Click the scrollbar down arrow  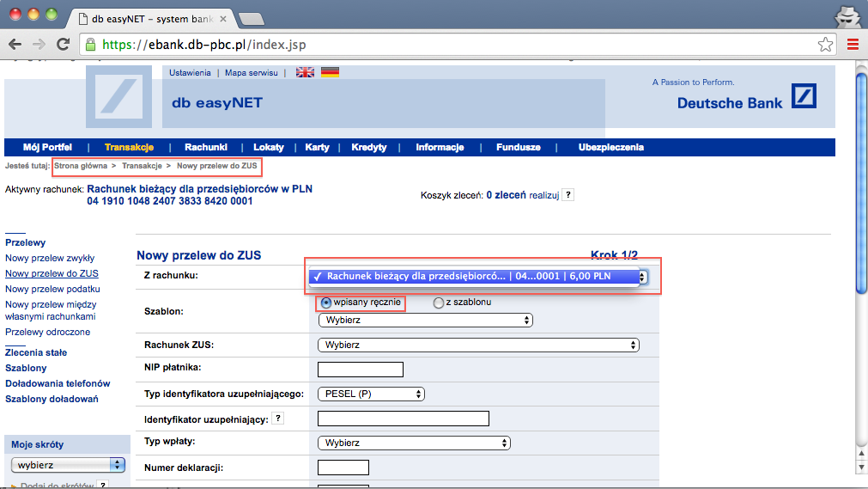click(861, 468)
